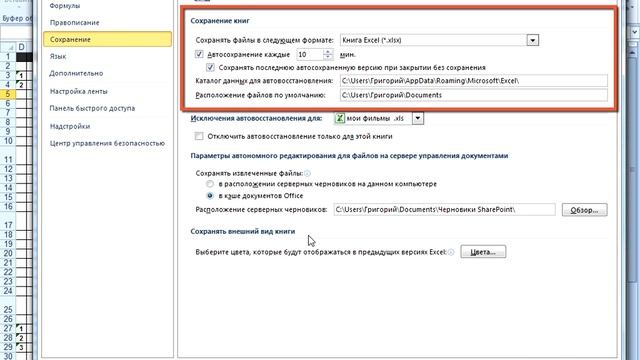Open the Надстройки category

tap(70, 126)
